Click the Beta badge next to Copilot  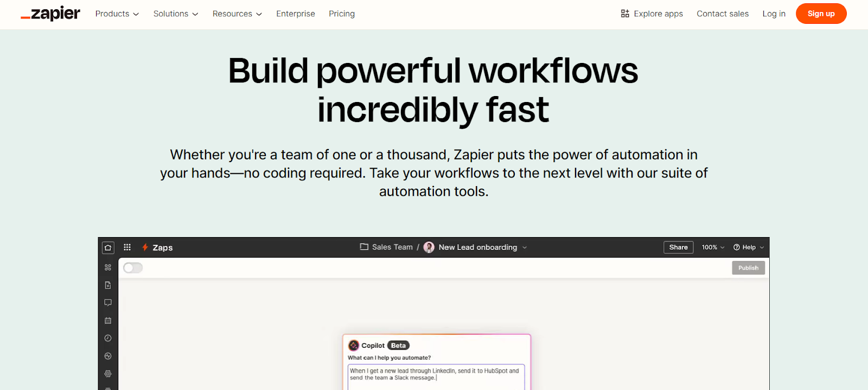click(x=398, y=346)
